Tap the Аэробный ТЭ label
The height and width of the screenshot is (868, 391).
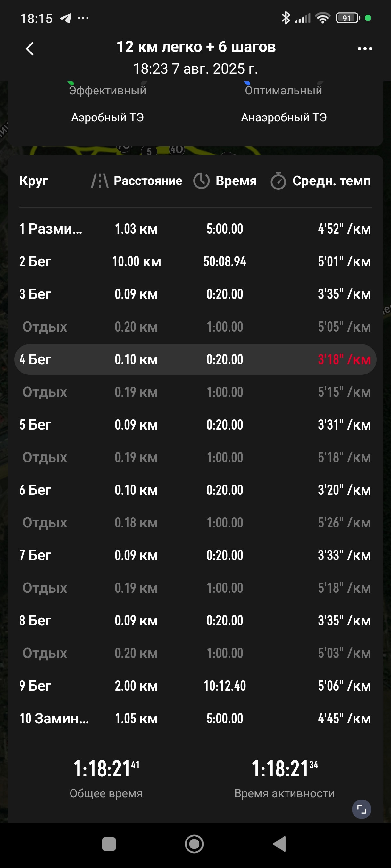tap(108, 117)
